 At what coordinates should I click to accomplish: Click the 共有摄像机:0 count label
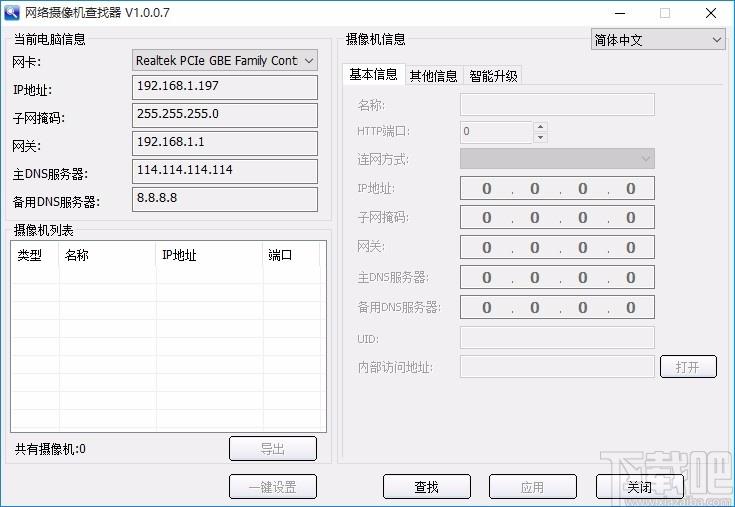pos(50,449)
